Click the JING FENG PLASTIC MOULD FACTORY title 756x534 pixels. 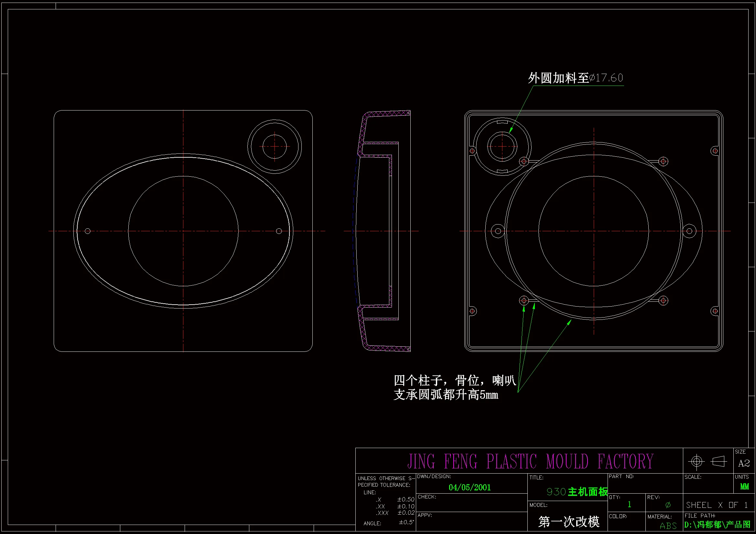coord(530,461)
